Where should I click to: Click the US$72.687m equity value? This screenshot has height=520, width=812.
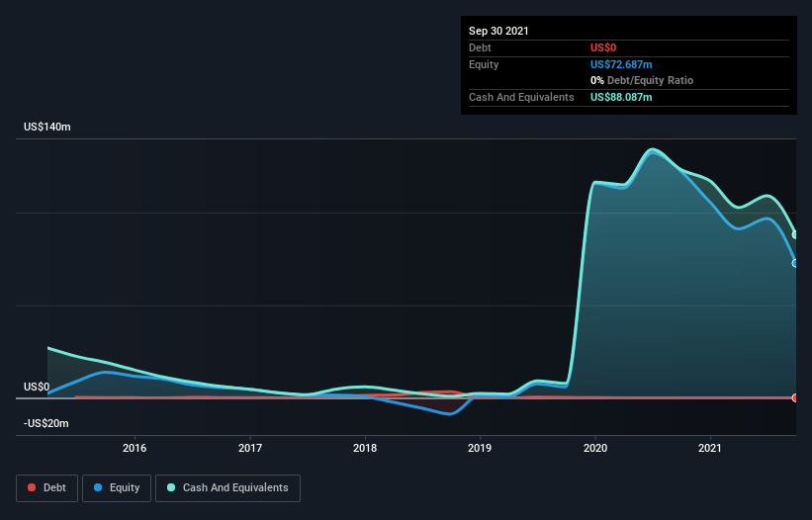(x=621, y=64)
